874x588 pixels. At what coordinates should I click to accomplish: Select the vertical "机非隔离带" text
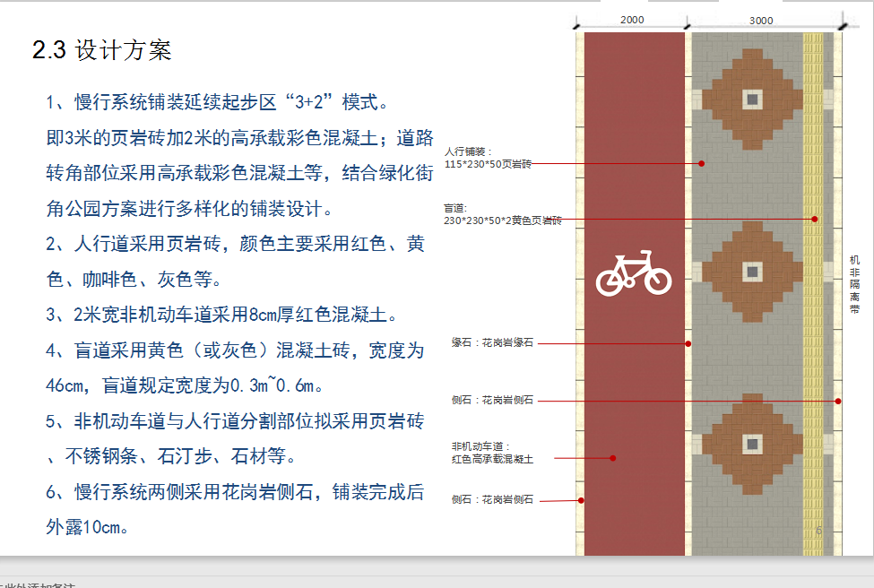coord(854,283)
